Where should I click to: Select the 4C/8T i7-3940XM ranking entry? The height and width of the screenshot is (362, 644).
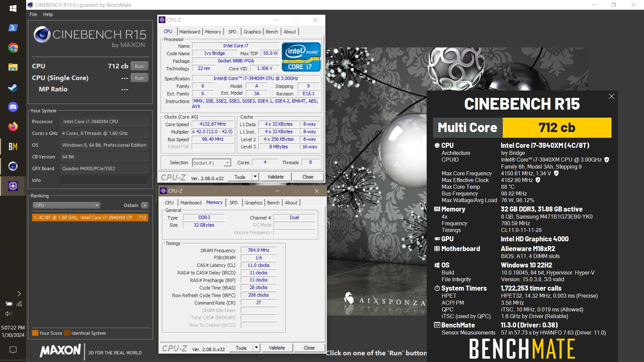click(x=90, y=218)
